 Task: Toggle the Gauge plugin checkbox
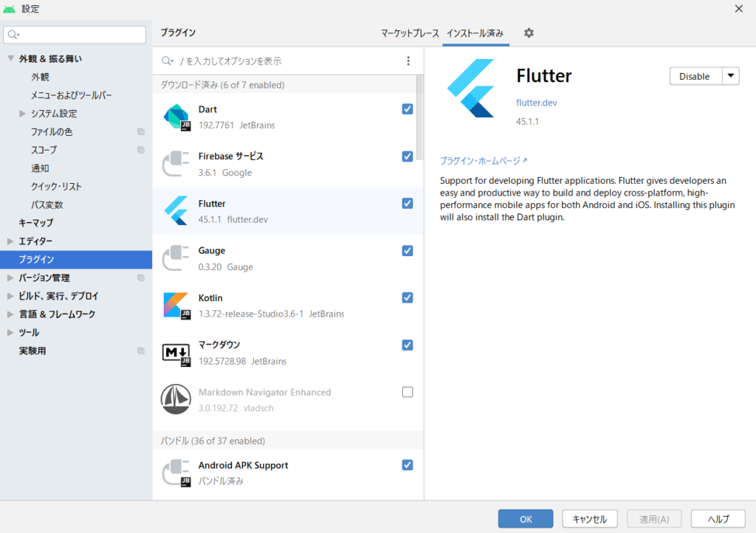[x=408, y=250]
